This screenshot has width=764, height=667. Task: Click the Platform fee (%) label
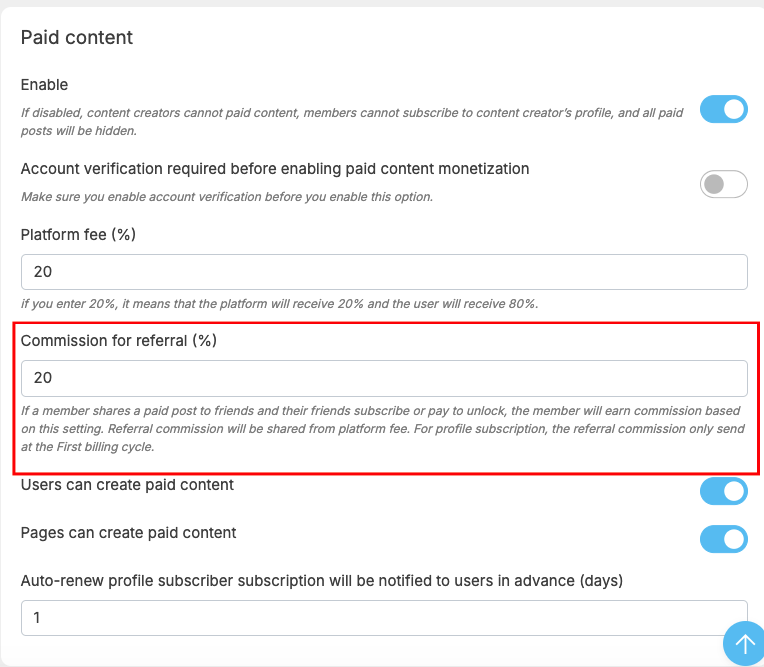tap(78, 235)
